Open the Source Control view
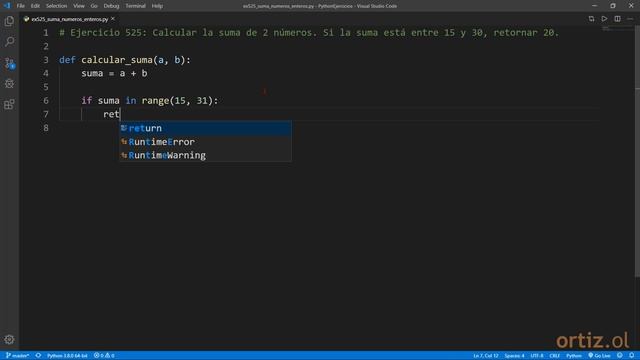 click(9, 63)
